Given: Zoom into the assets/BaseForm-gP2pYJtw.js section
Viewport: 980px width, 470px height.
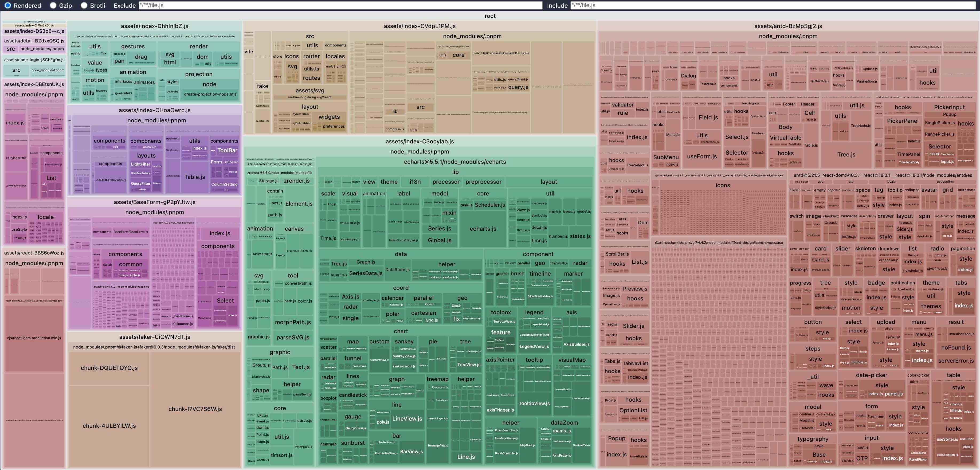Looking at the screenshot, I should coord(154,202).
